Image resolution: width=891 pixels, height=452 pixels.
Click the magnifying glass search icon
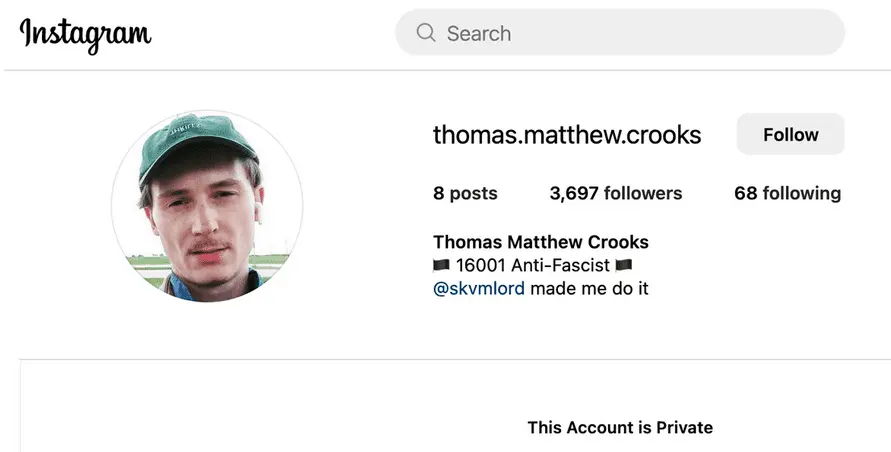coord(426,33)
